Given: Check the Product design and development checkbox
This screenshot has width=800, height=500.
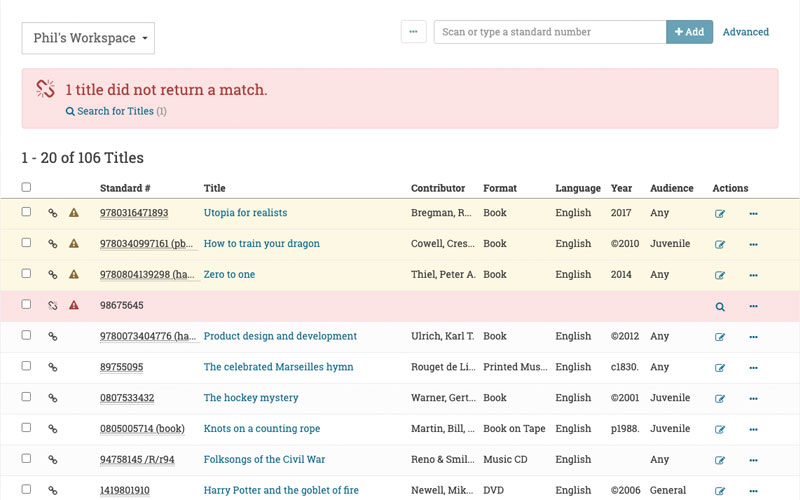Looking at the screenshot, I should 26,335.
